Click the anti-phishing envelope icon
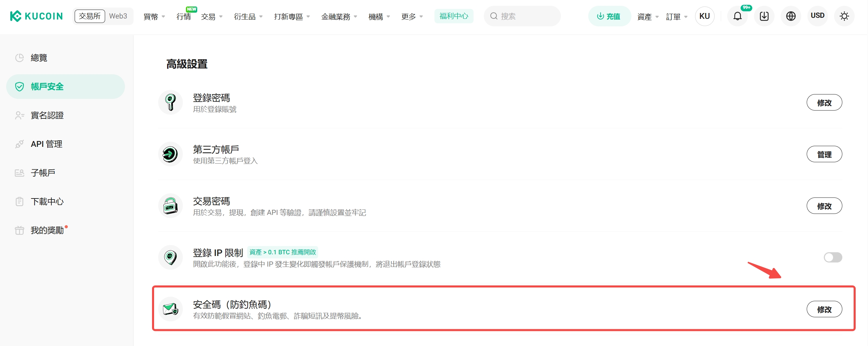Viewport: 868px width, 346px height. point(170,309)
